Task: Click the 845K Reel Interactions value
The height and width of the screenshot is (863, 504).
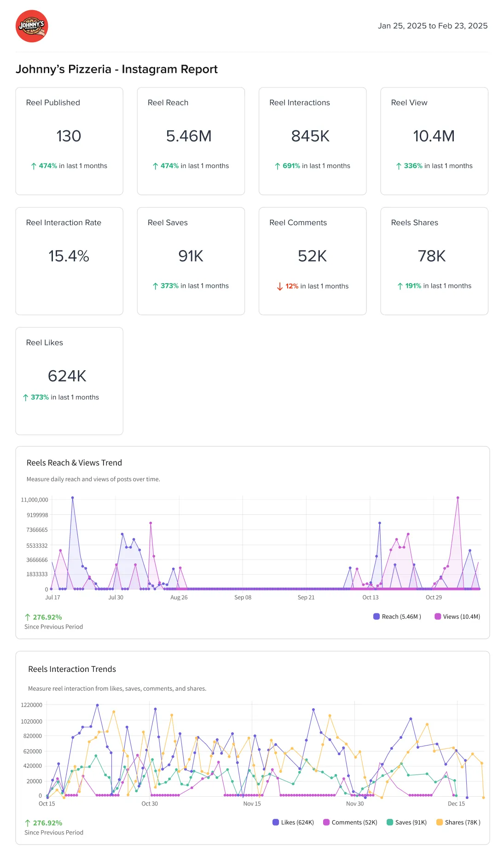Action: (x=311, y=136)
